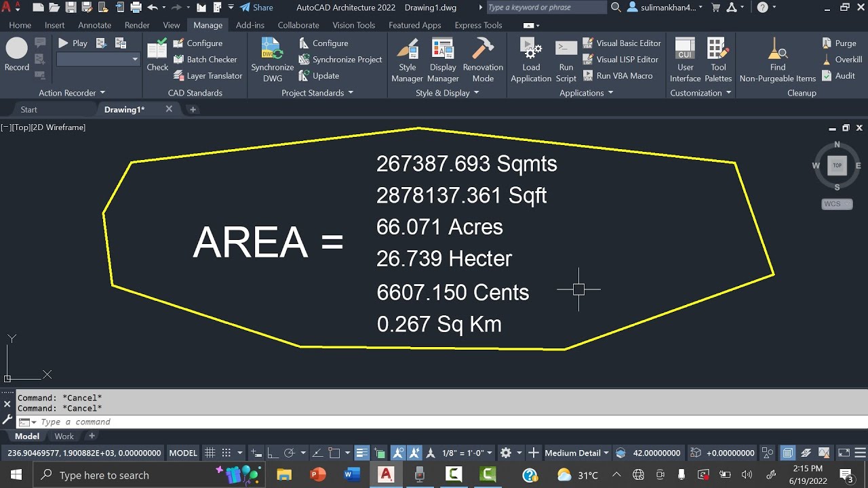Toggle object snap in status bar
The width and height of the screenshot is (868, 488).
(334, 453)
